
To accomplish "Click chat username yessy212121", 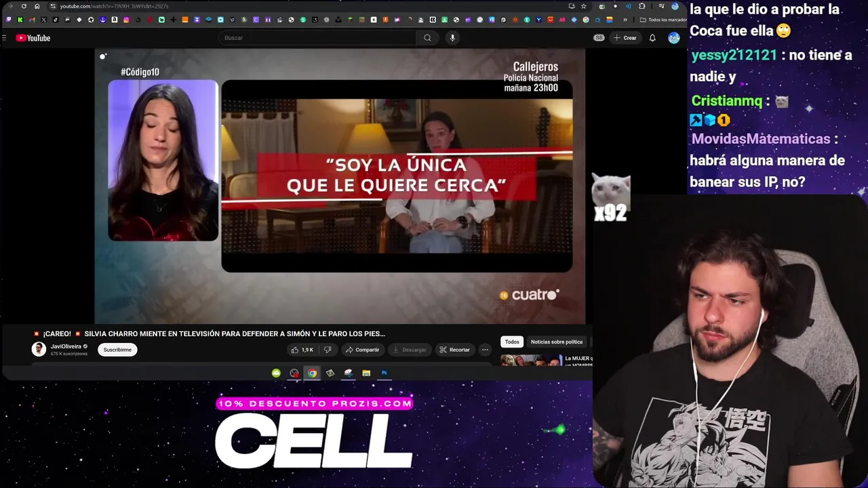I will [734, 55].
